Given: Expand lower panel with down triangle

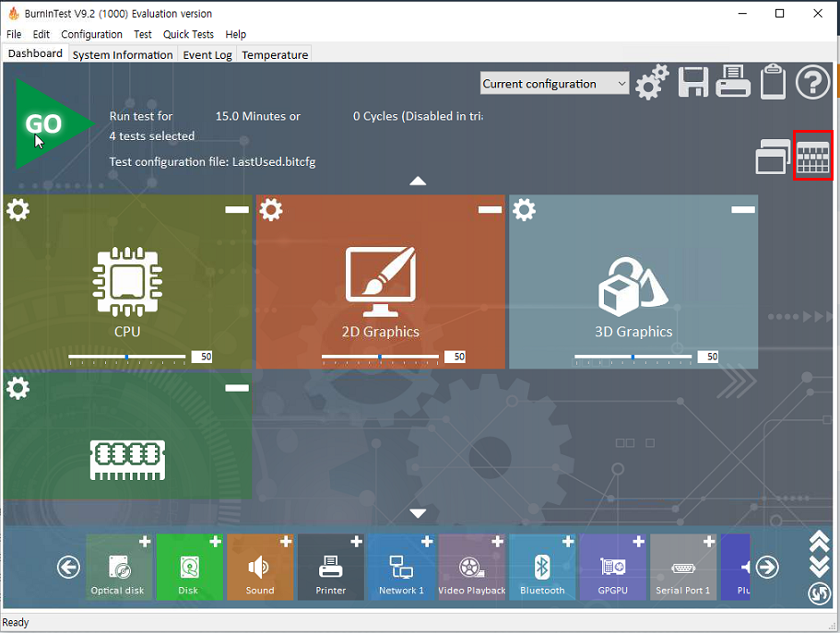Looking at the screenshot, I should click(x=418, y=513).
